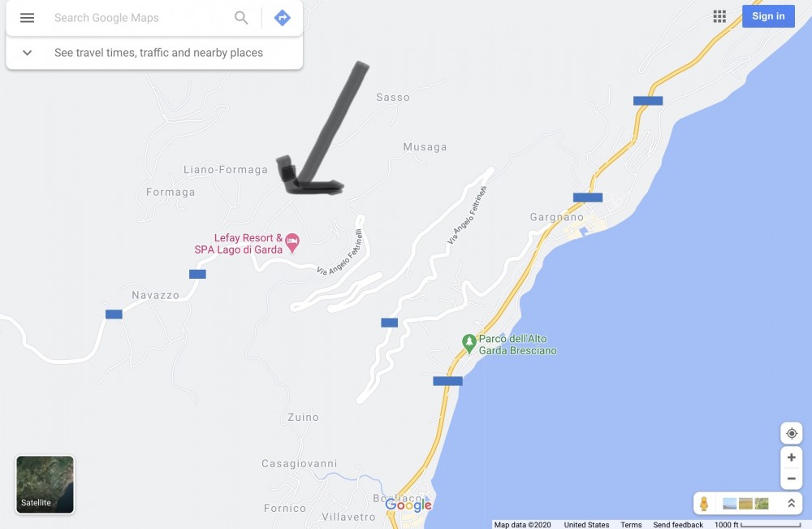Click the United States region link
This screenshot has height=529, width=812.
point(586,525)
